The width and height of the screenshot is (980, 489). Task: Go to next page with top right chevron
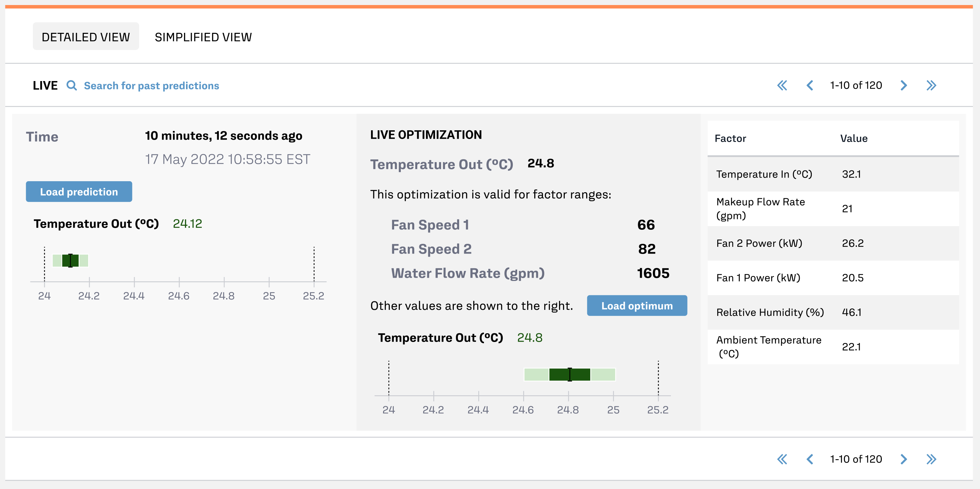[x=904, y=85]
